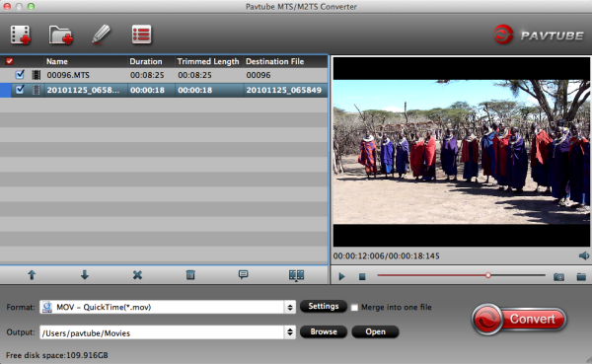Click the 00:08:25 duration cell
Screen dimensions: 592x364
[147, 75]
